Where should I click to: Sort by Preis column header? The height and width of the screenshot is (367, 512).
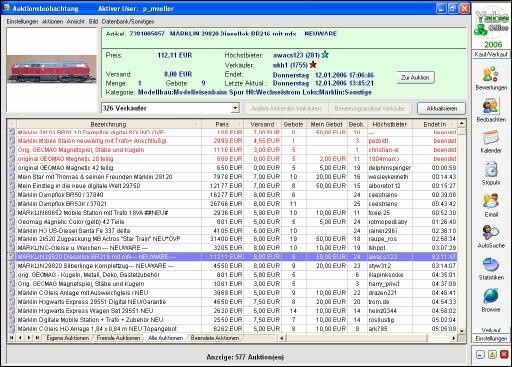click(222, 124)
